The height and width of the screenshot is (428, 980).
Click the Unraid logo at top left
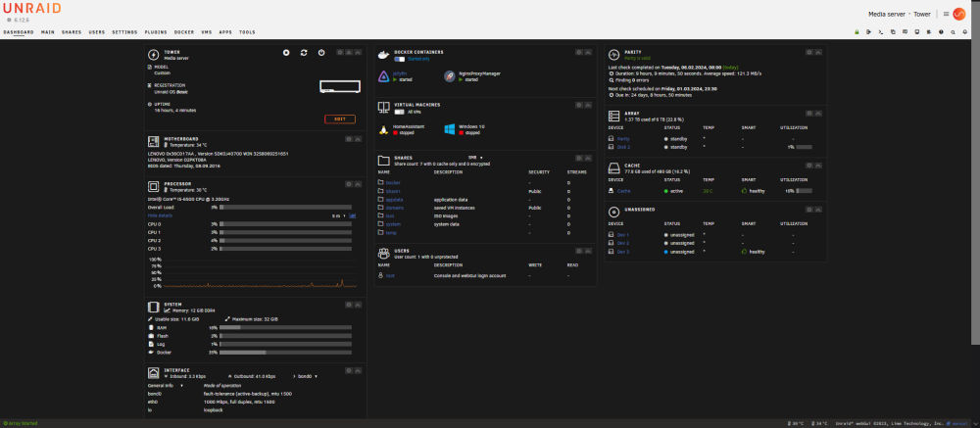tap(32, 8)
